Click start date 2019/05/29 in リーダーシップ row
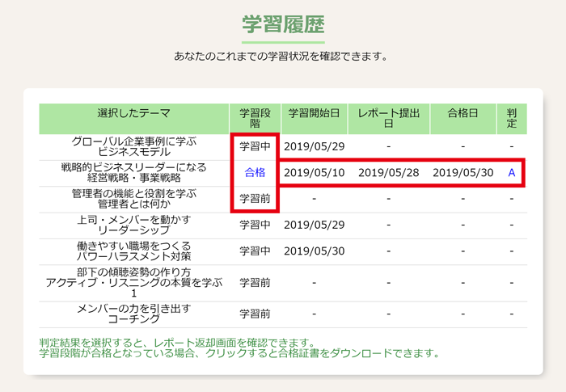 coord(314,225)
